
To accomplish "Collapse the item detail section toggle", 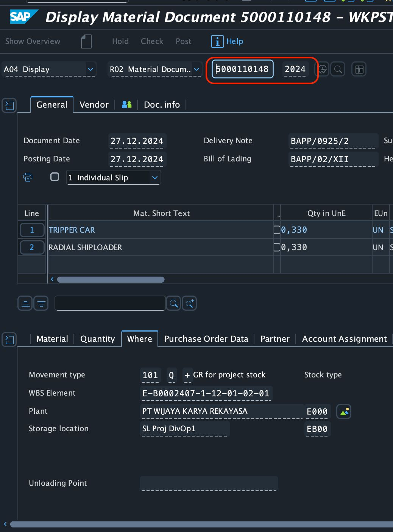I will click(x=9, y=339).
